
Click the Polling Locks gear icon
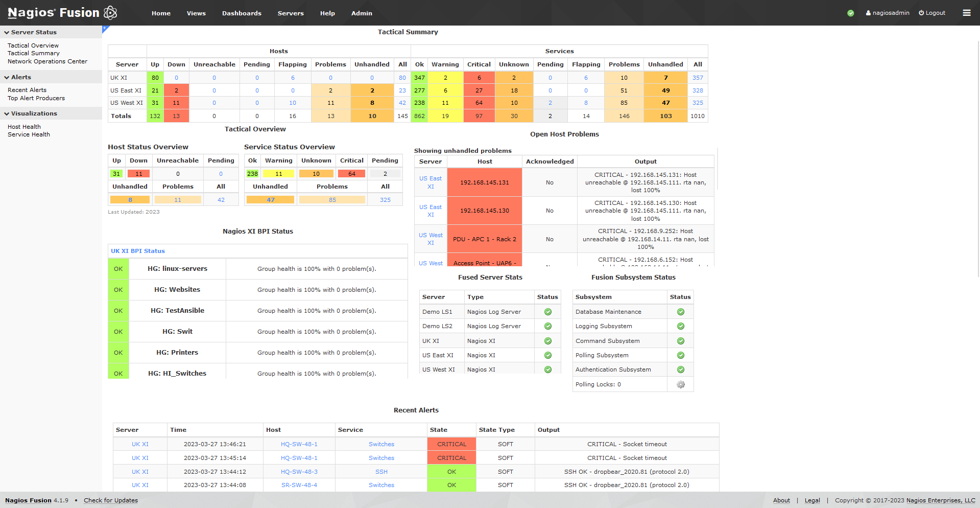tap(680, 384)
